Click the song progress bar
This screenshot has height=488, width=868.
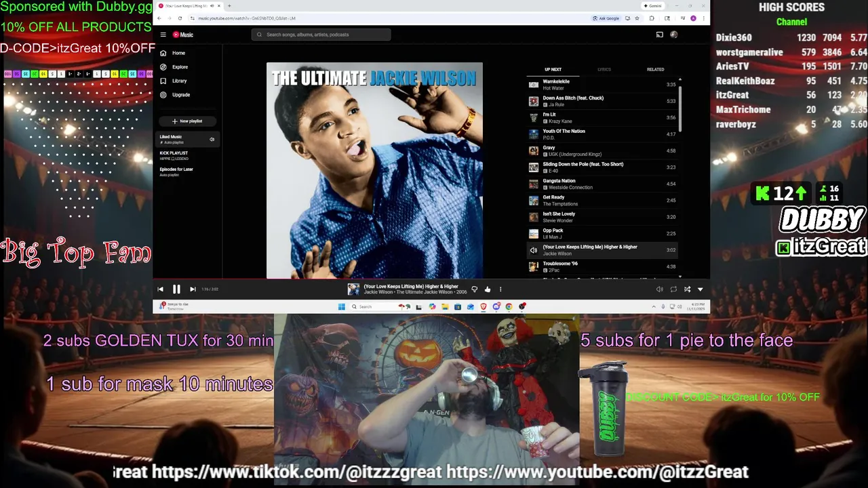431,279
